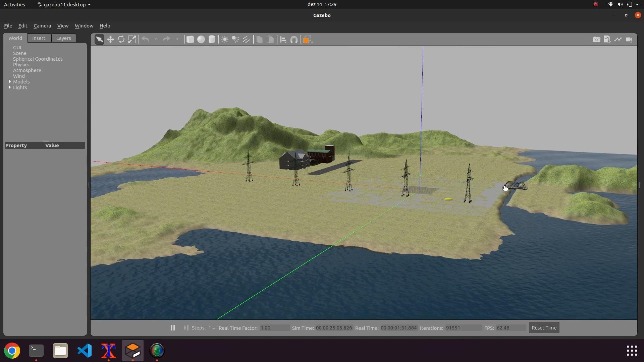
Task: Select Scene in world tree
Action: click(20, 53)
